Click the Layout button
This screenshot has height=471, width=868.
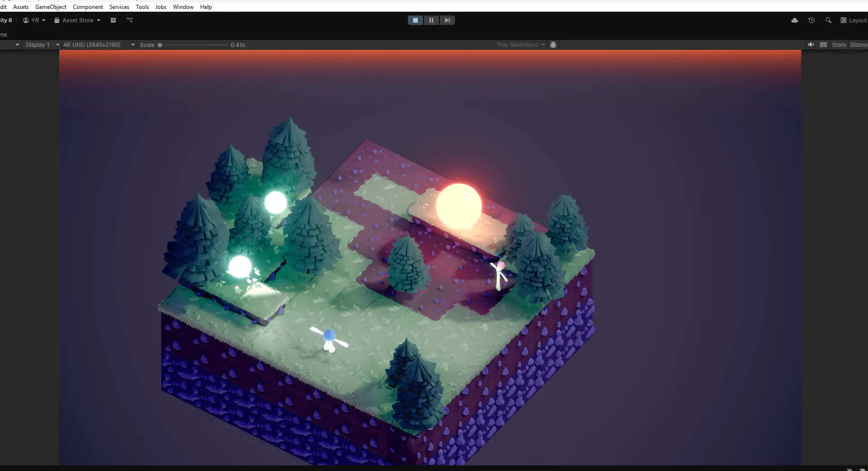pyautogui.click(x=854, y=20)
